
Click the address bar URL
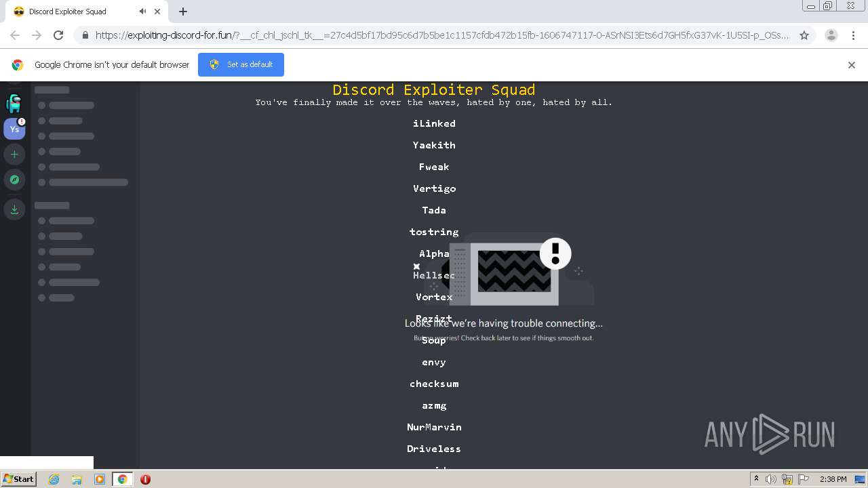(442, 35)
